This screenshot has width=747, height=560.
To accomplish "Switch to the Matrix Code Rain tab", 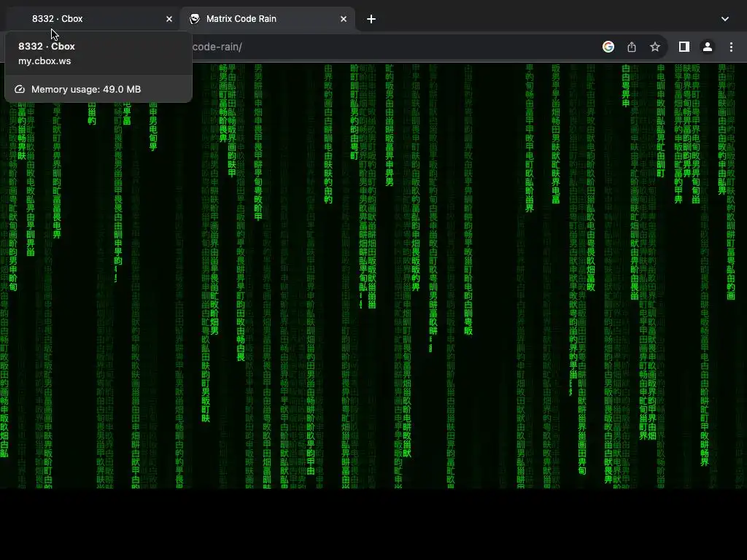I will click(x=267, y=19).
